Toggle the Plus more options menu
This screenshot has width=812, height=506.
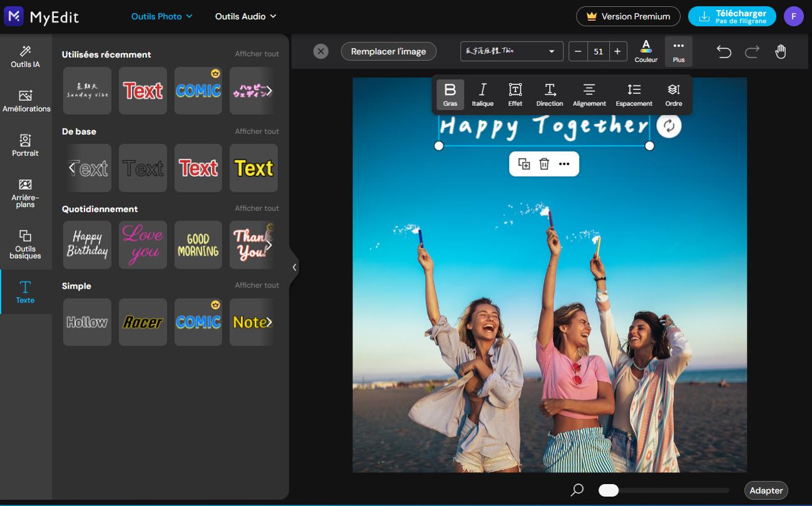(x=679, y=51)
